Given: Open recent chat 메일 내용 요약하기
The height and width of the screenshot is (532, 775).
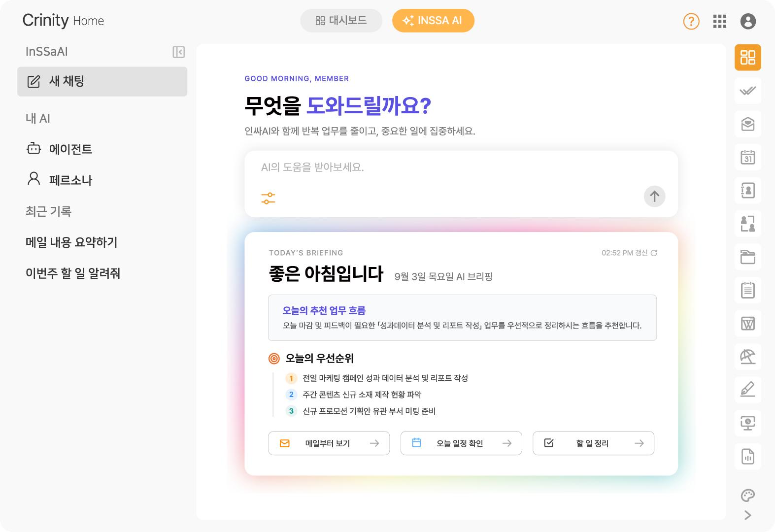Looking at the screenshot, I should pos(71,242).
